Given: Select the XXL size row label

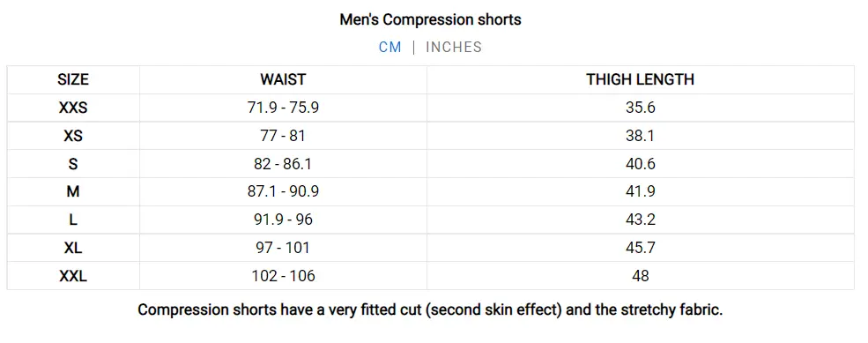Looking at the screenshot, I should 73,276.
